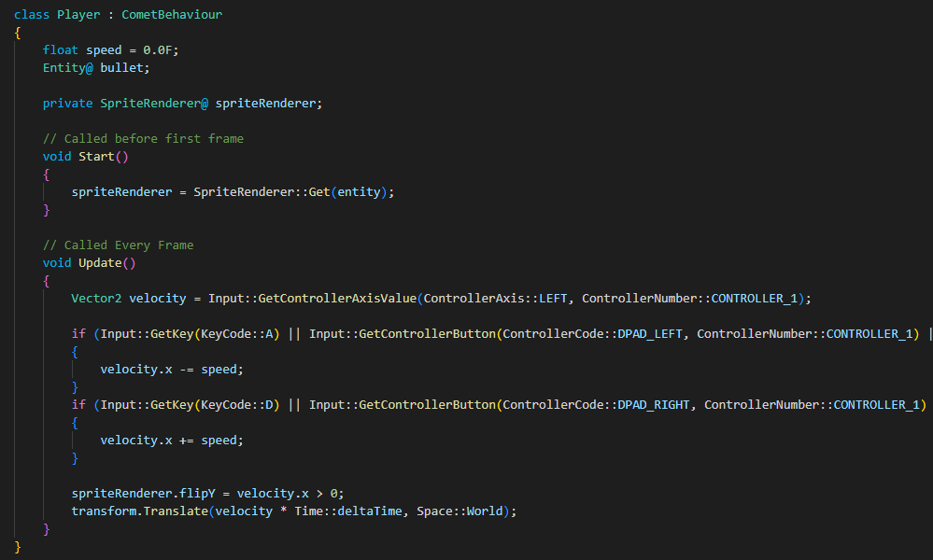Click the bullet variable declaration name
The height and width of the screenshot is (560, 933).
click(x=125, y=68)
